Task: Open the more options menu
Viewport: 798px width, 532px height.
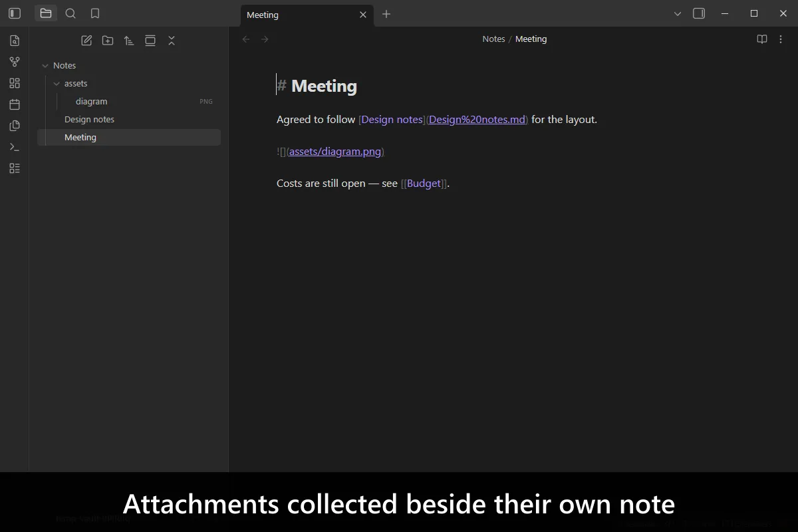Action: (781, 39)
